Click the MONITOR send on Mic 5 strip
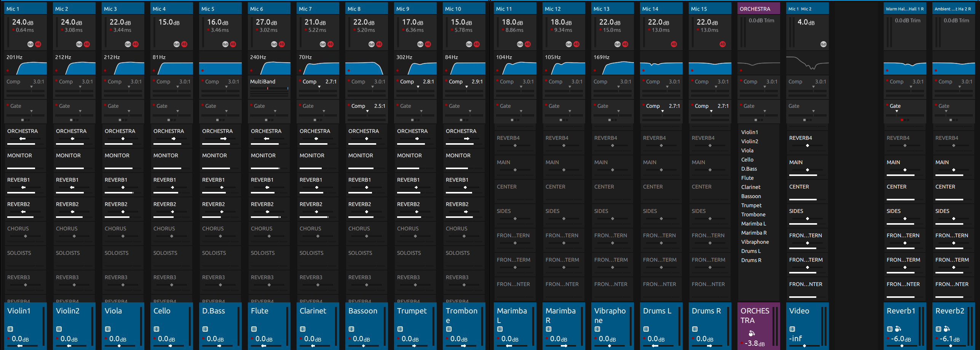The width and height of the screenshot is (980, 350). (220, 160)
